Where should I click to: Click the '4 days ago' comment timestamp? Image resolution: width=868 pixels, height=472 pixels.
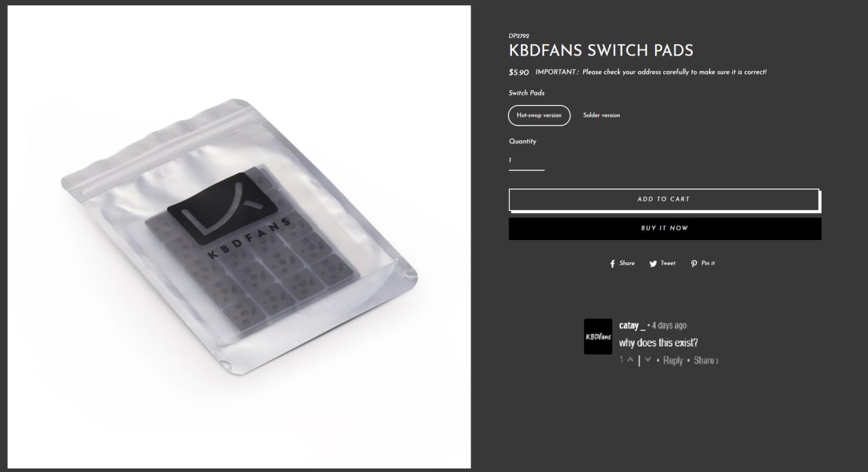click(669, 326)
